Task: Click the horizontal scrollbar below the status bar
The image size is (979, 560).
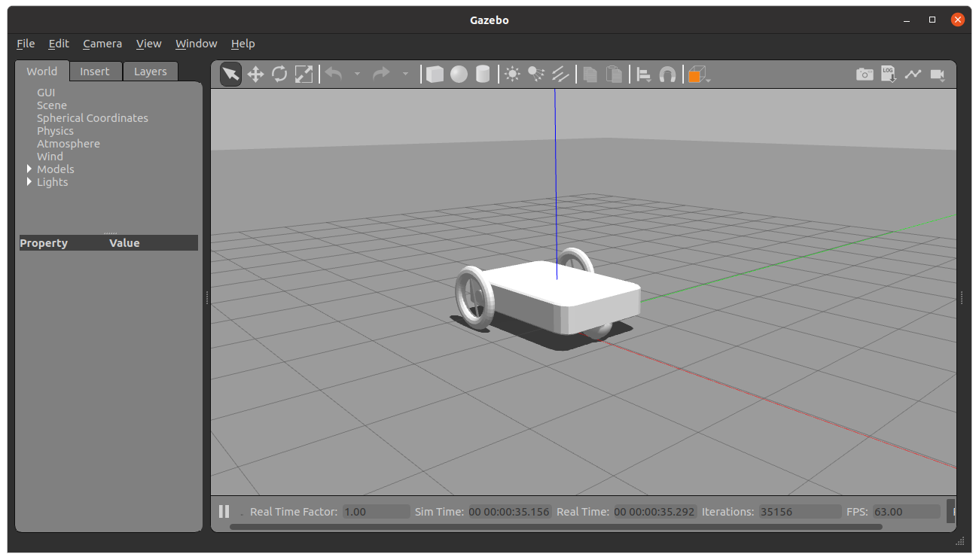Action: point(555,527)
